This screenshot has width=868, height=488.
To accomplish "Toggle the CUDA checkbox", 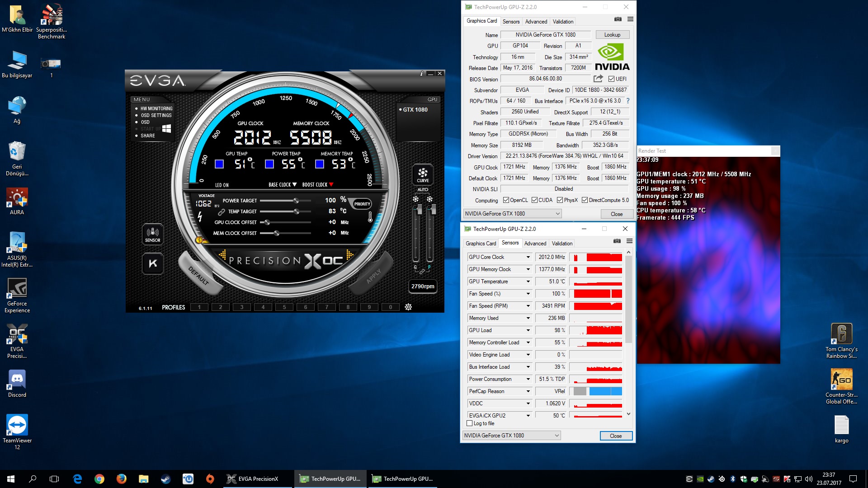I will click(534, 200).
